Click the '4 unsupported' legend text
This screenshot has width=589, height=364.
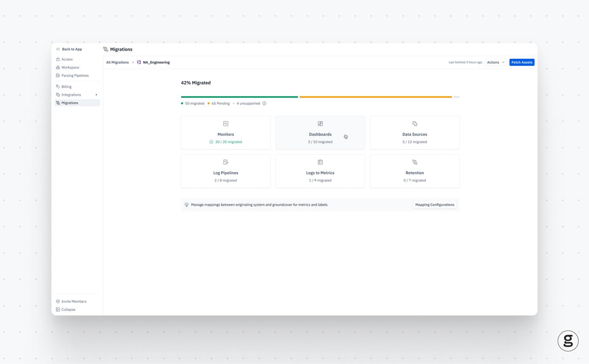tap(248, 104)
